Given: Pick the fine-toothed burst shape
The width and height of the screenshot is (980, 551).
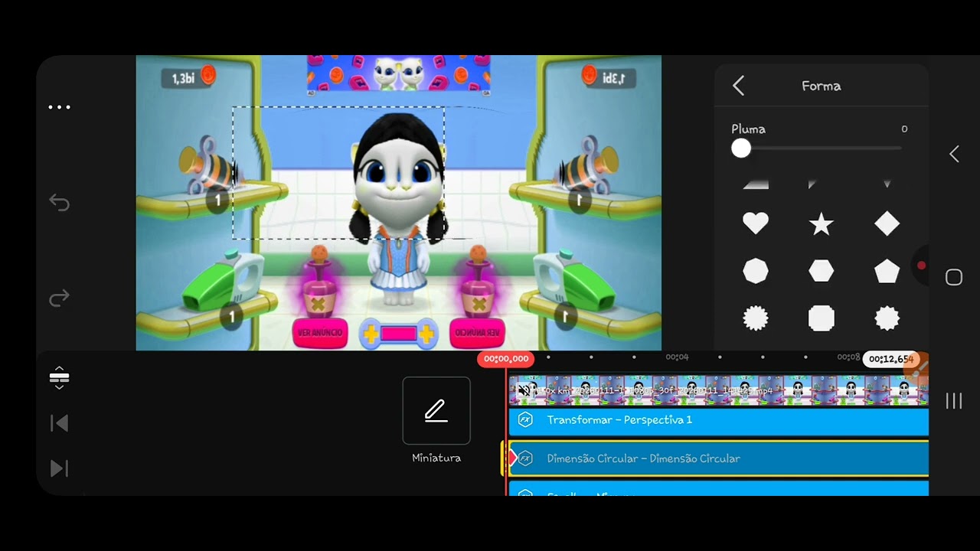Looking at the screenshot, I should (756, 318).
